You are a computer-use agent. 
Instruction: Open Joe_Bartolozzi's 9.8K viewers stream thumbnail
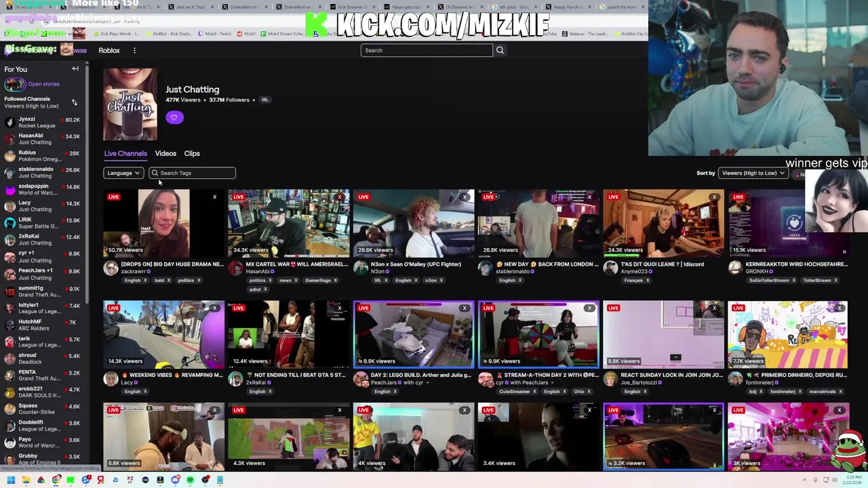[663, 334]
